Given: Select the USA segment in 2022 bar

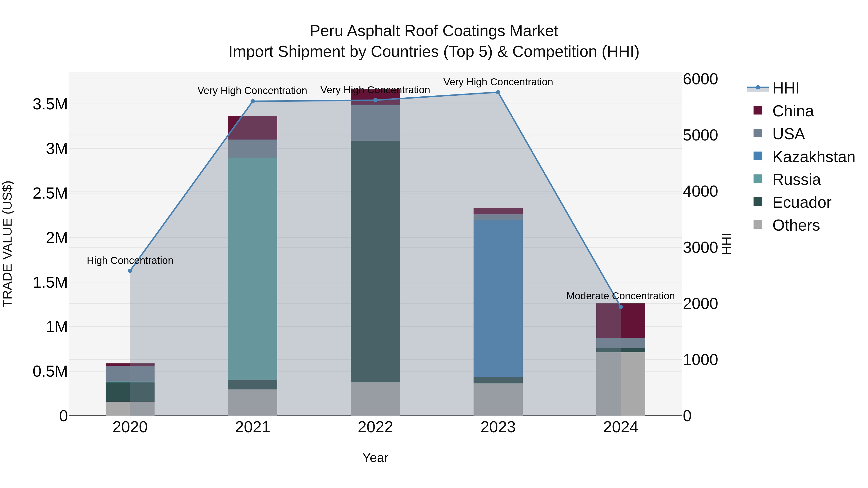Looking at the screenshot, I should pos(375,123).
